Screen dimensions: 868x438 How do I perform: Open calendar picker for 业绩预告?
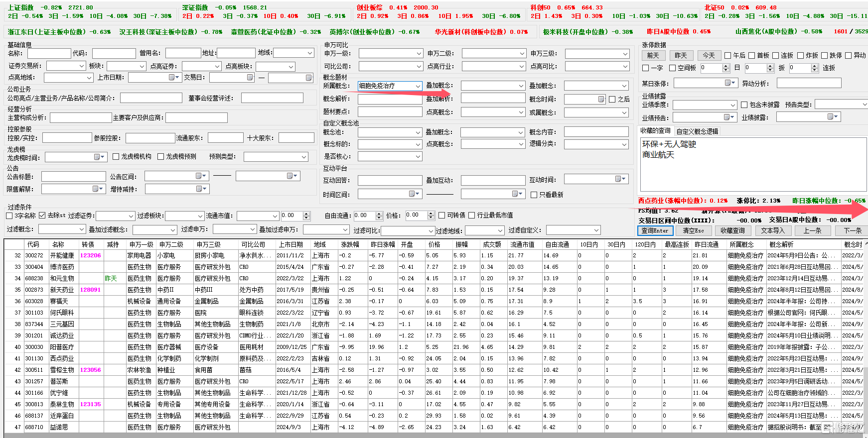[x=729, y=117]
